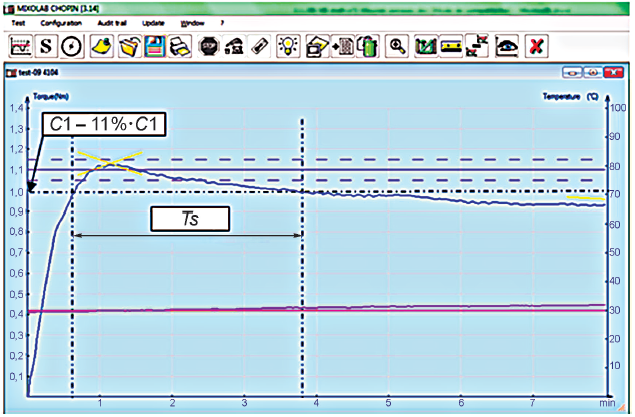635x417 pixels.
Task: Open the Audit trail menu
Action: point(112,22)
